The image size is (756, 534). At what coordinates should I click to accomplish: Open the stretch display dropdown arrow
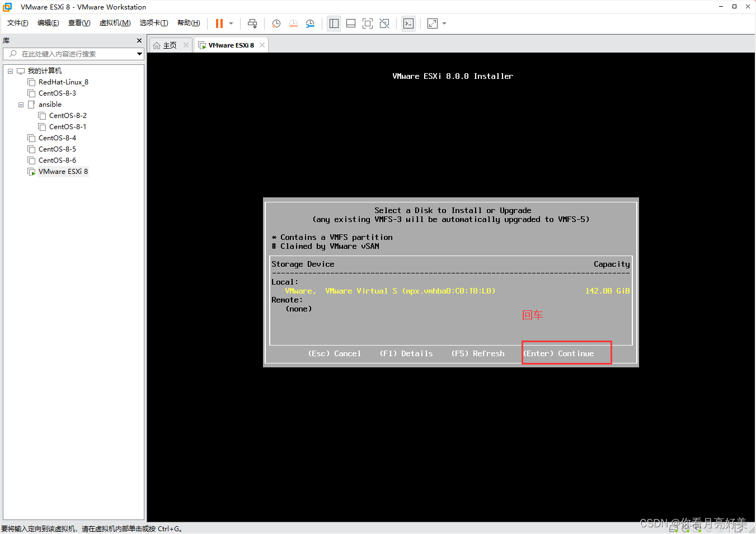coord(444,23)
